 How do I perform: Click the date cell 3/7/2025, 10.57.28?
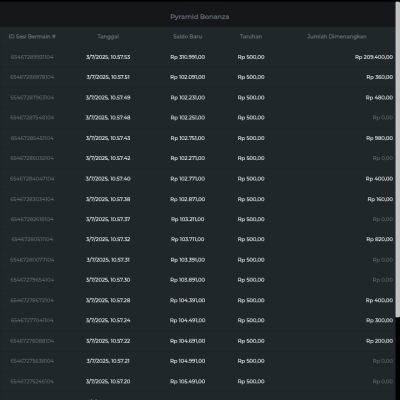[x=108, y=300]
